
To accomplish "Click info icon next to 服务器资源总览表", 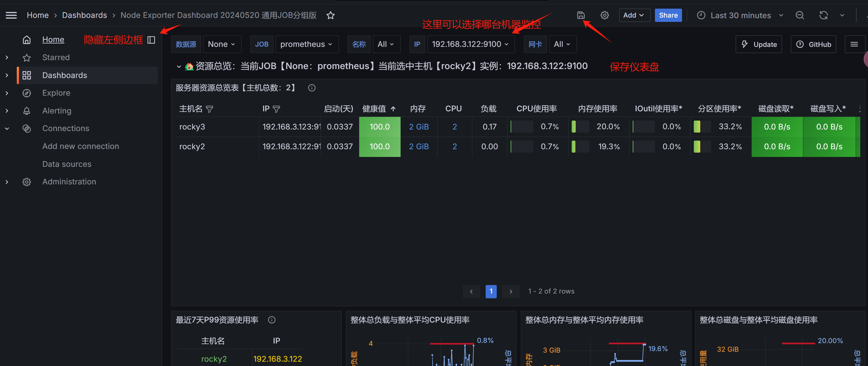I will click(312, 88).
